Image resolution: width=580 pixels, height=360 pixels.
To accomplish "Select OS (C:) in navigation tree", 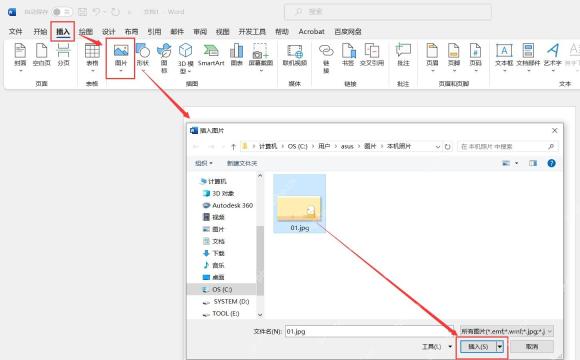I will (x=222, y=289).
